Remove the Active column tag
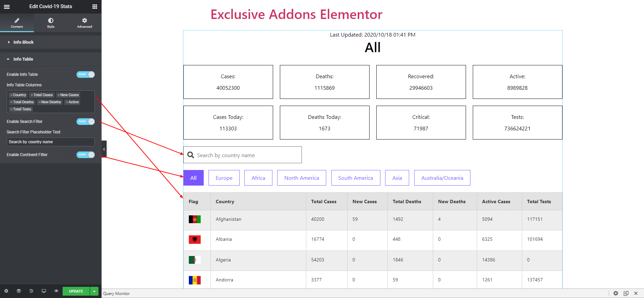Image resolution: width=644 pixels, height=298 pixels. point(67,102)
